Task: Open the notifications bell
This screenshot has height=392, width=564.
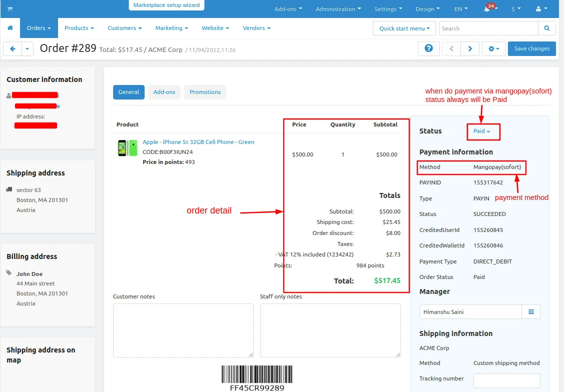Action: pos(487,9)
